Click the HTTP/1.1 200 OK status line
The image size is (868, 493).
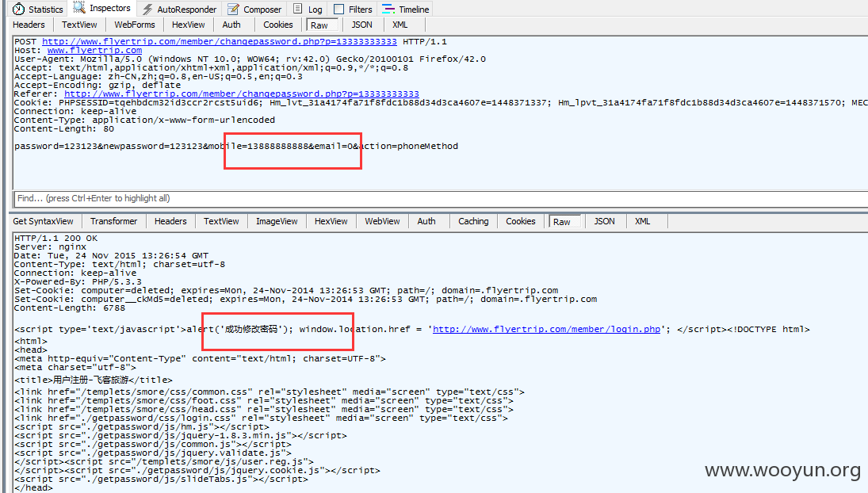click(x=56, y=239)
